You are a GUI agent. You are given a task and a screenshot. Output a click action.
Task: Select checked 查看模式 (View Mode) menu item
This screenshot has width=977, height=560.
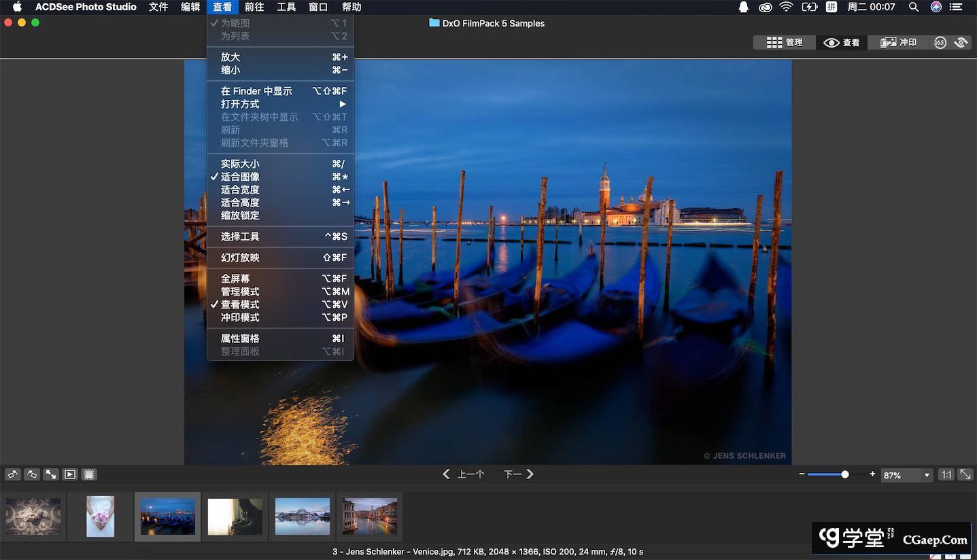pos(240,304)
